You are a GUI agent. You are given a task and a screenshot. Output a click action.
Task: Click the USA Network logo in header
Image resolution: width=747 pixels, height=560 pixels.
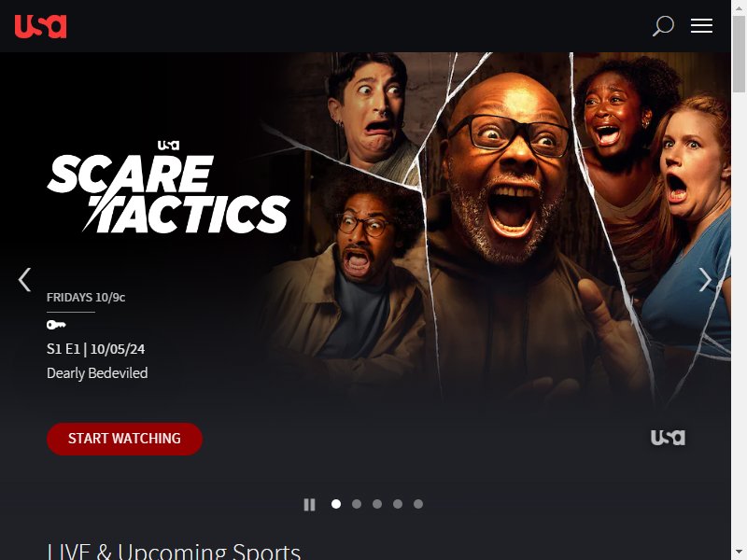tap(40, 26)
